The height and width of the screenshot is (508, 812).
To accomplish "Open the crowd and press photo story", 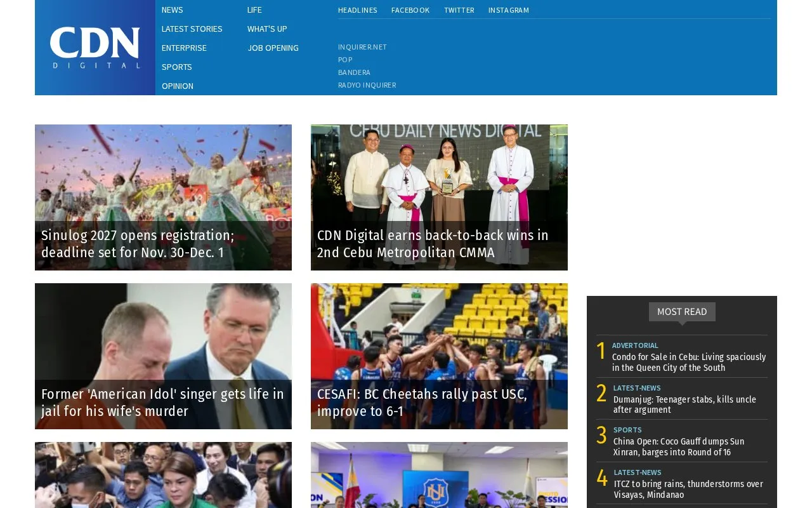I will tap(163, 475).
